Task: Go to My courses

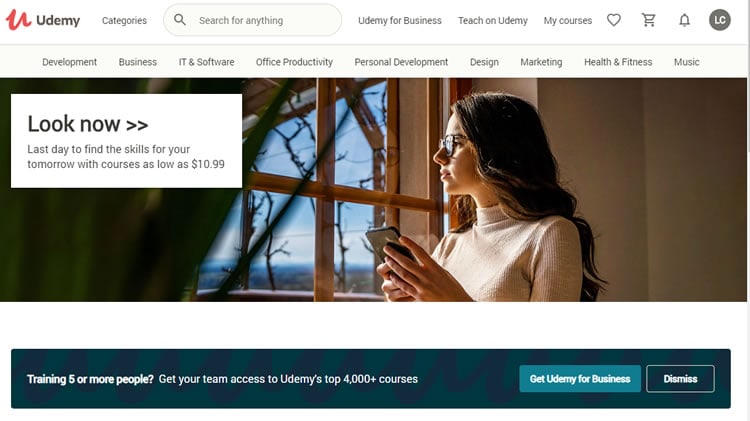Action: 568,21
